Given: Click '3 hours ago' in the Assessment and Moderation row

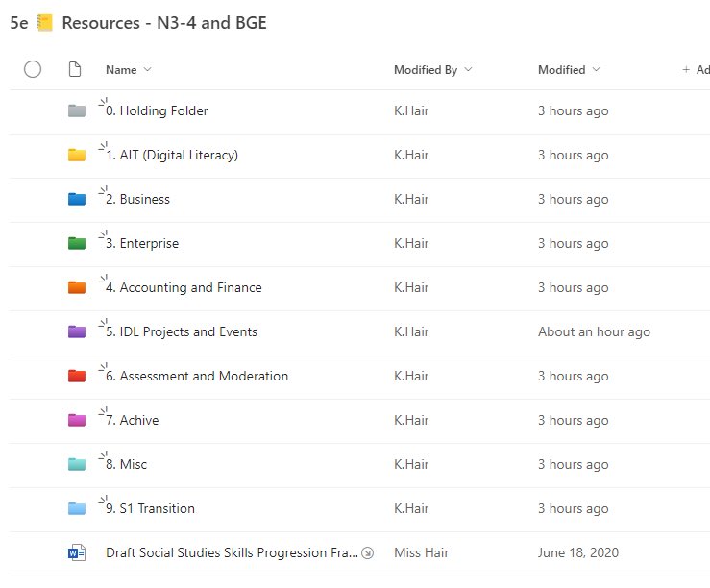Looking at the screenshot, I should point(574,377).
